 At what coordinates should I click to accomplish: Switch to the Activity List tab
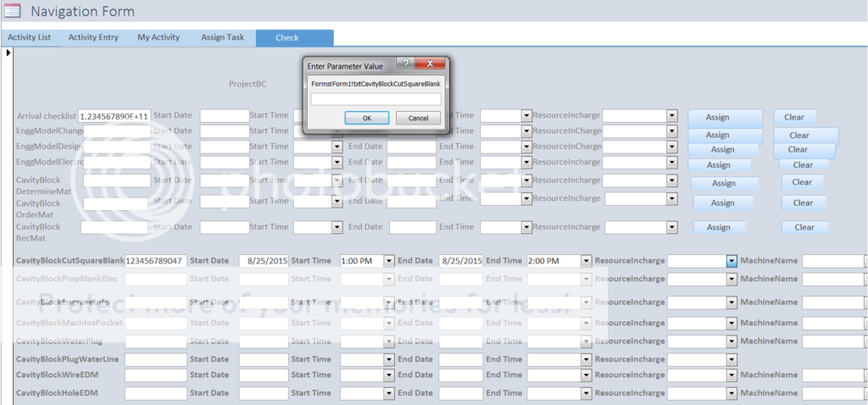pyautogui.click(x=30, y=37)
